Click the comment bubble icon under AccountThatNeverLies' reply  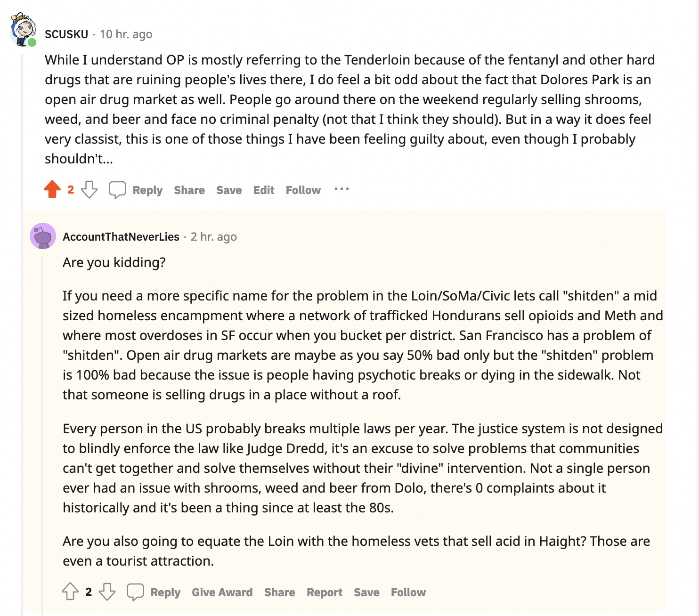[x=135, y=592]
